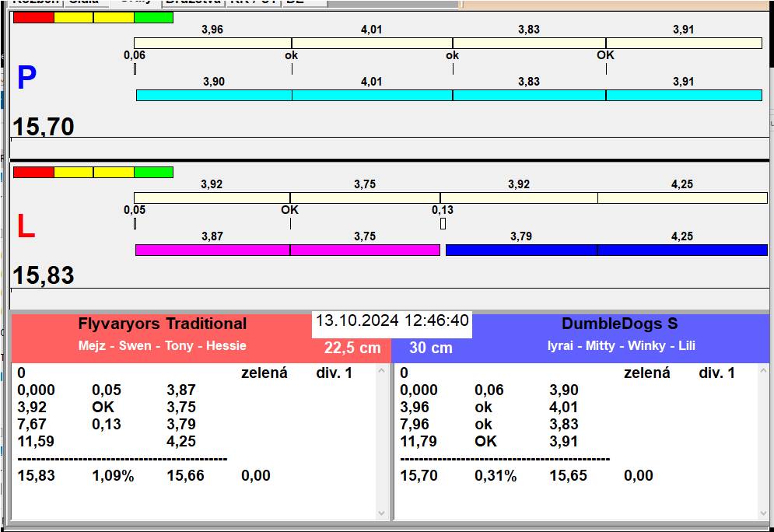774x532 pixels.
Task: Select the blue bar segment labeled 4,25
Action: [682, 250]
